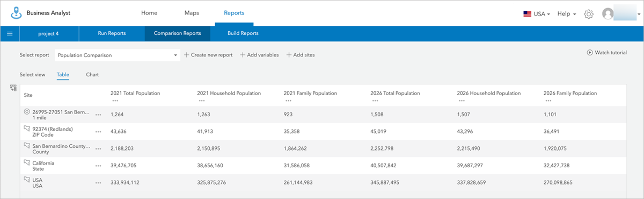Click the user profile avatar
Viewport: 644px width, 199px height.
click(x=608, y=13)
